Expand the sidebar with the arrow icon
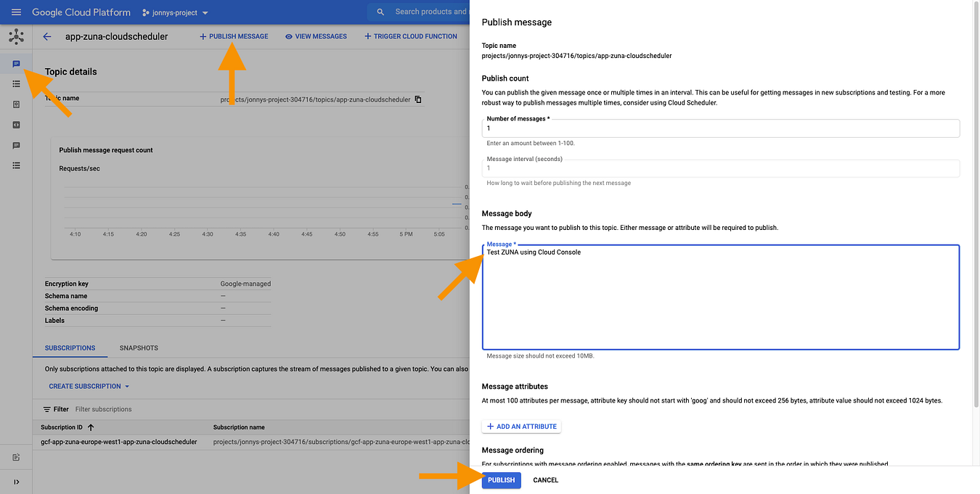Viewport: 980px width, 494px height. 16,482
